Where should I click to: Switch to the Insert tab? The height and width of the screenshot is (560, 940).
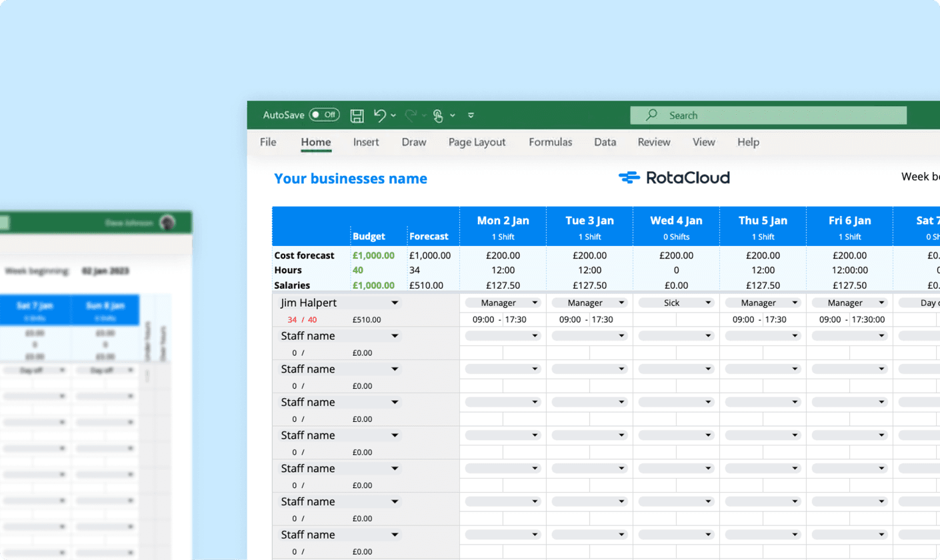click(x=366, y=142)
